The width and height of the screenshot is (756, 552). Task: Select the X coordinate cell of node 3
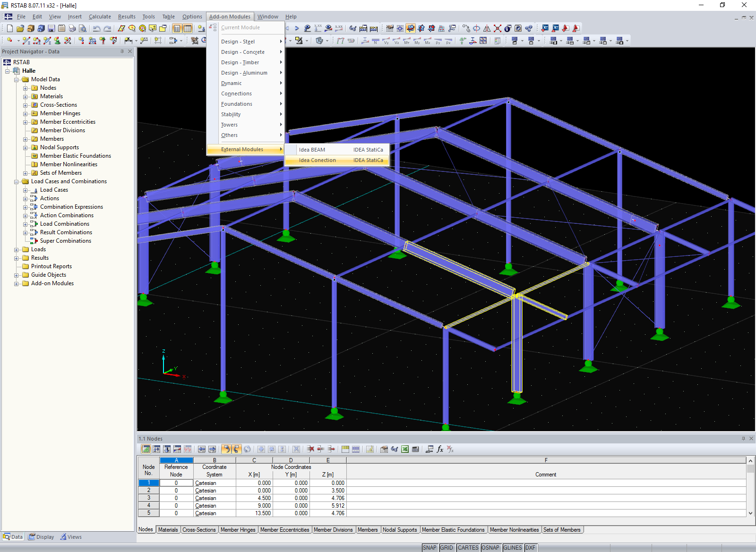(x=254, y=498)
